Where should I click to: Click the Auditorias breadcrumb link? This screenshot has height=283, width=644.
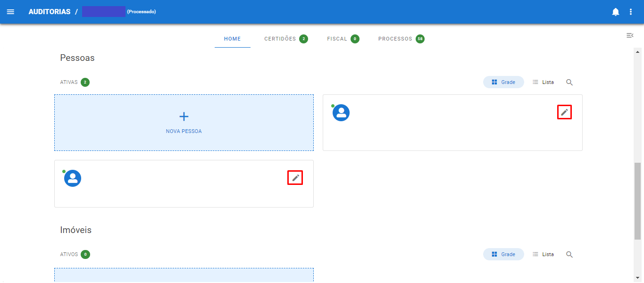point(50,12)
